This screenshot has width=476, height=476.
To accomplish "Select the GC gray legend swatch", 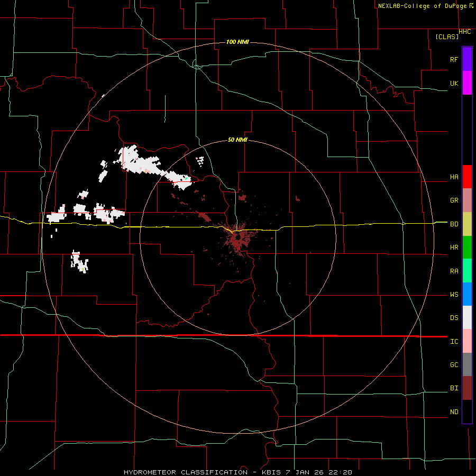I will [467, 364].
